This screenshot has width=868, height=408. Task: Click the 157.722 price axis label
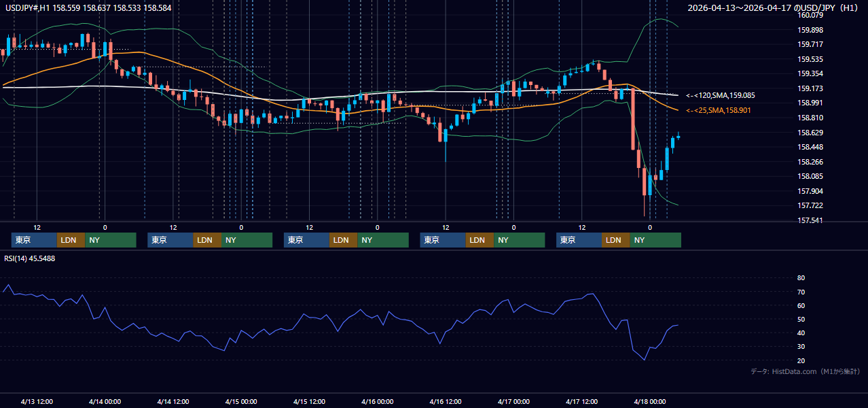point(811,205)
